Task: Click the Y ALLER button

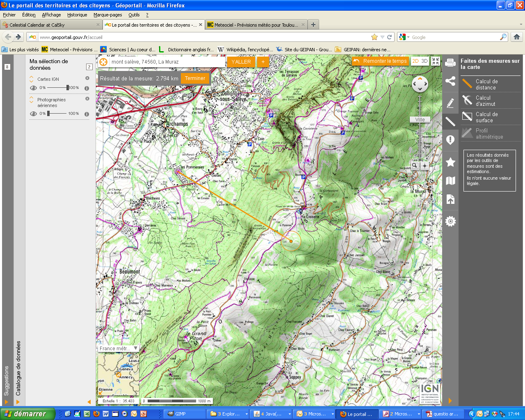Action: click(241, 62)
